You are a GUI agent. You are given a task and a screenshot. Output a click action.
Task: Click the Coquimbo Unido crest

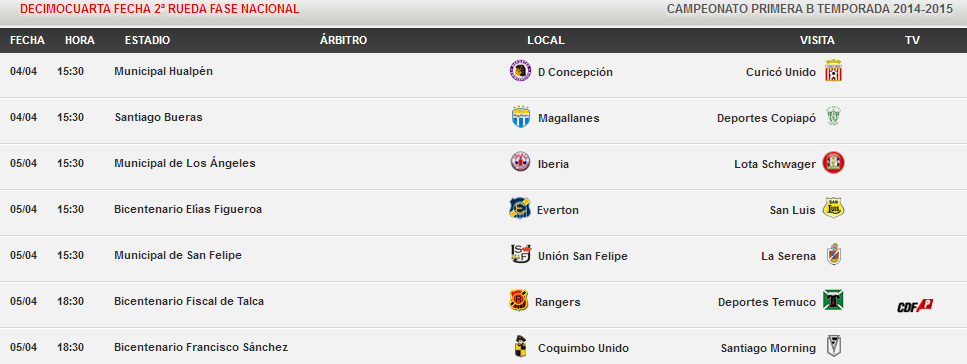(521, 346)
